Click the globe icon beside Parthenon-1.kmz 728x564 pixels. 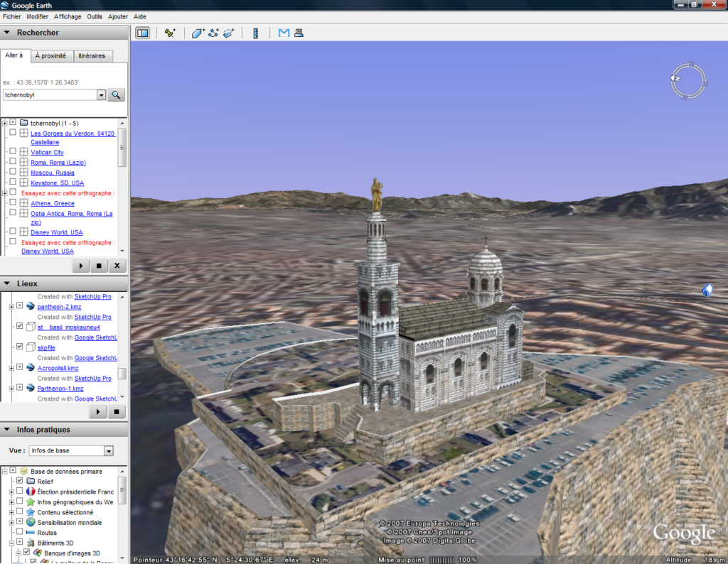point(31,388)
